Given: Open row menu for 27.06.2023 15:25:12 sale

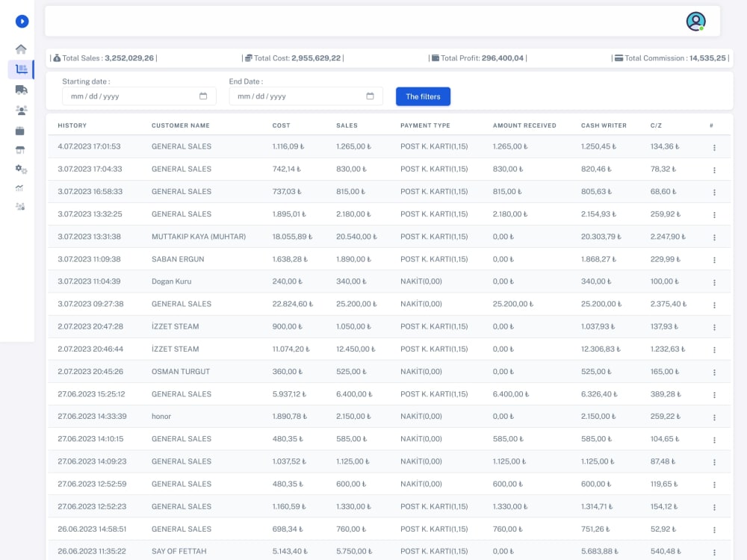Looking at the screenshot, I should coord(714,395).
